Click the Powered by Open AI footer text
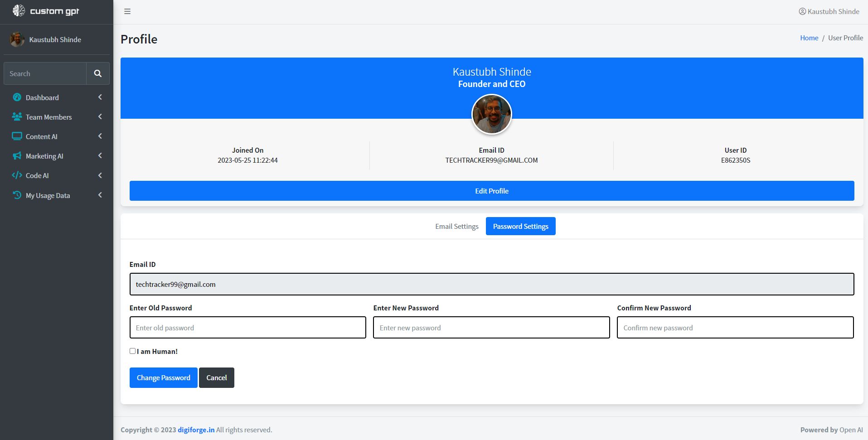Screen dimensions: 868x440 (x=832, y=430)
